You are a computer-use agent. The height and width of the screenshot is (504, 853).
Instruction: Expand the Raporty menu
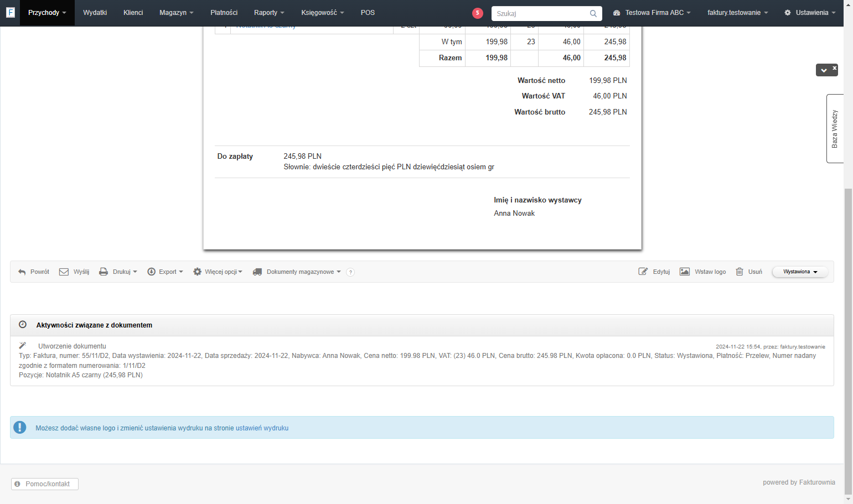269,13
